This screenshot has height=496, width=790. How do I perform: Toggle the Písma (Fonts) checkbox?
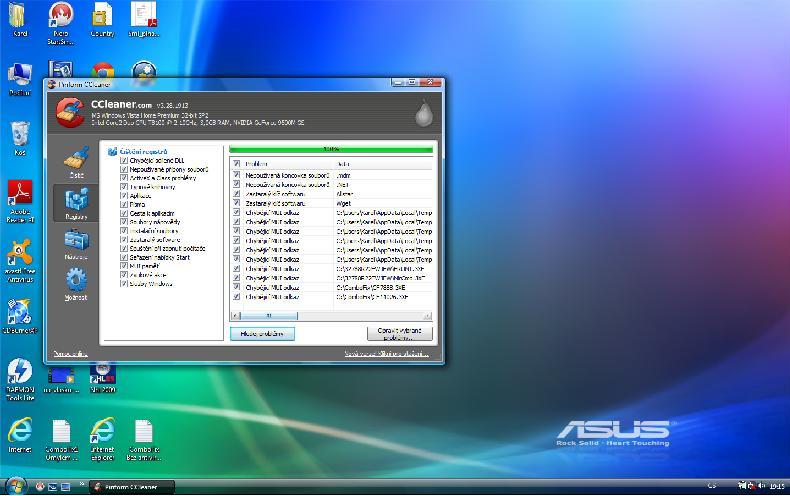click(123, 204)
